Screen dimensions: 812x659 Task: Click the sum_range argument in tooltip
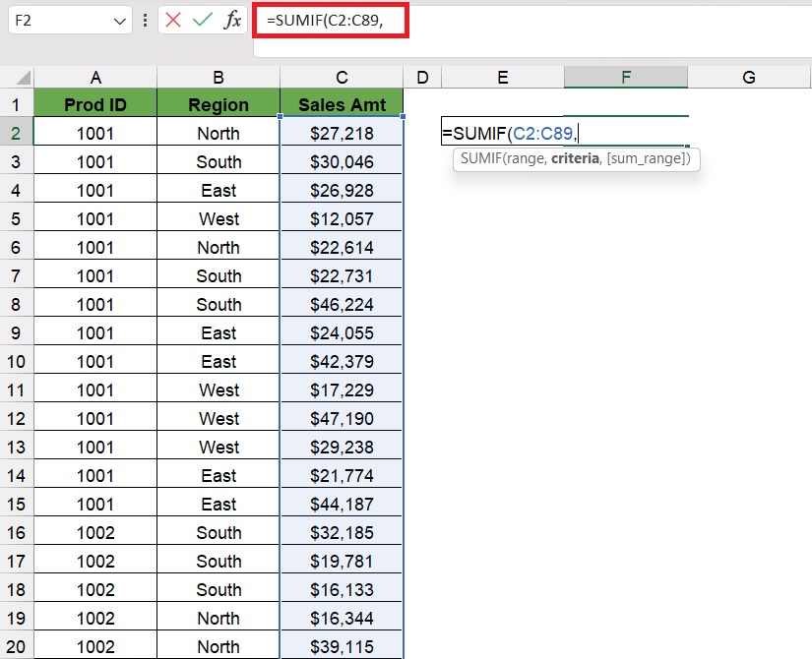[647, 158]
